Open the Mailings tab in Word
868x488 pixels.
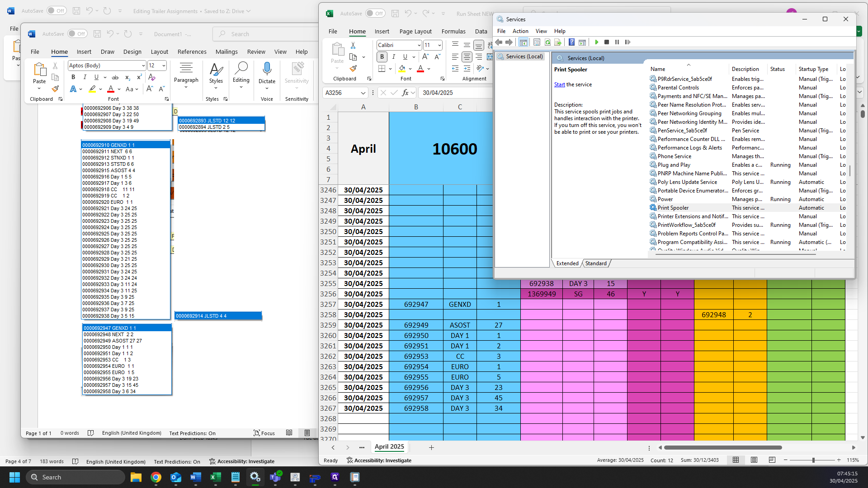click(x=226, y=52)
